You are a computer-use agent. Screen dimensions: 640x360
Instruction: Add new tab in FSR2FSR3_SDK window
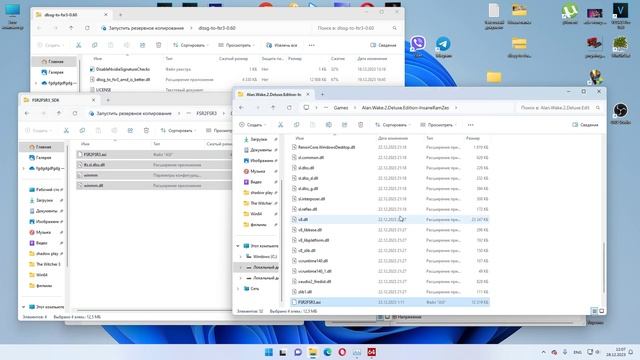click(x=108, y=100)
